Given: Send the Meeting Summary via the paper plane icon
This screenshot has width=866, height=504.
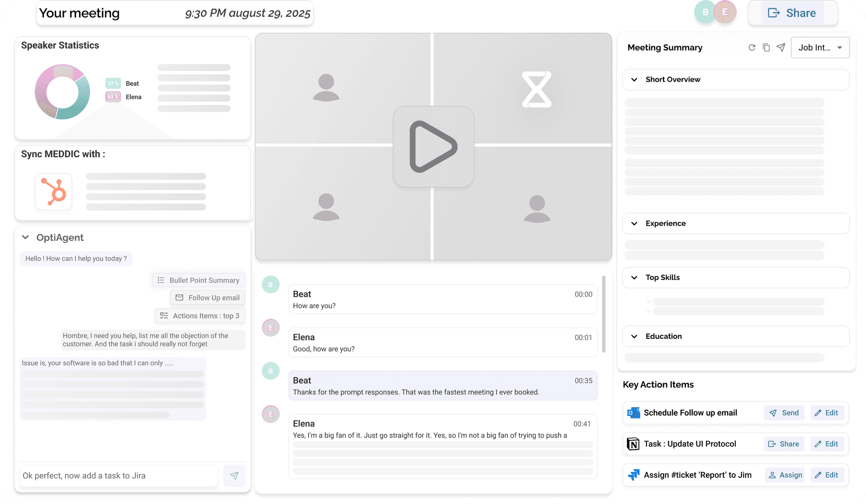Looking at the screenshot, I should (x=781, y=47).
